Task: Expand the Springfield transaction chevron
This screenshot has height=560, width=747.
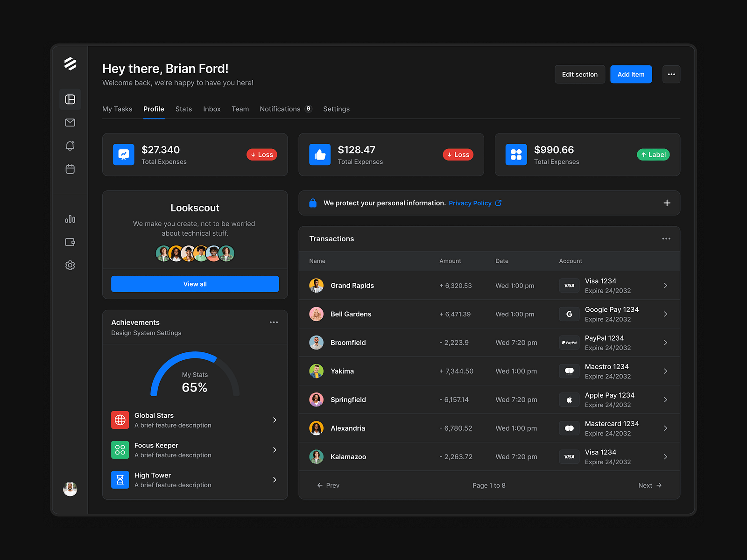Action: (665, 400)
